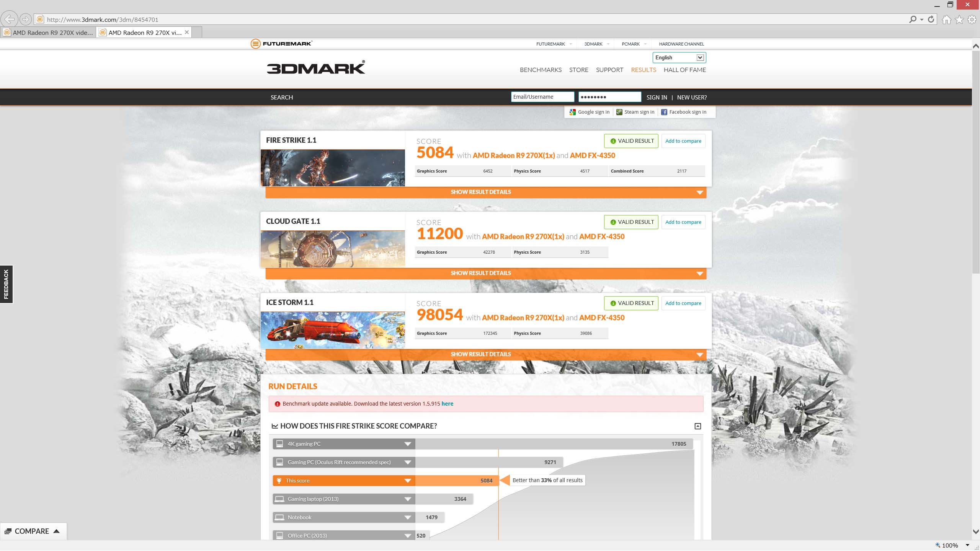Click the chart icon beside score compare heading
Screen dimensions: 980x551
click(274, 426)
